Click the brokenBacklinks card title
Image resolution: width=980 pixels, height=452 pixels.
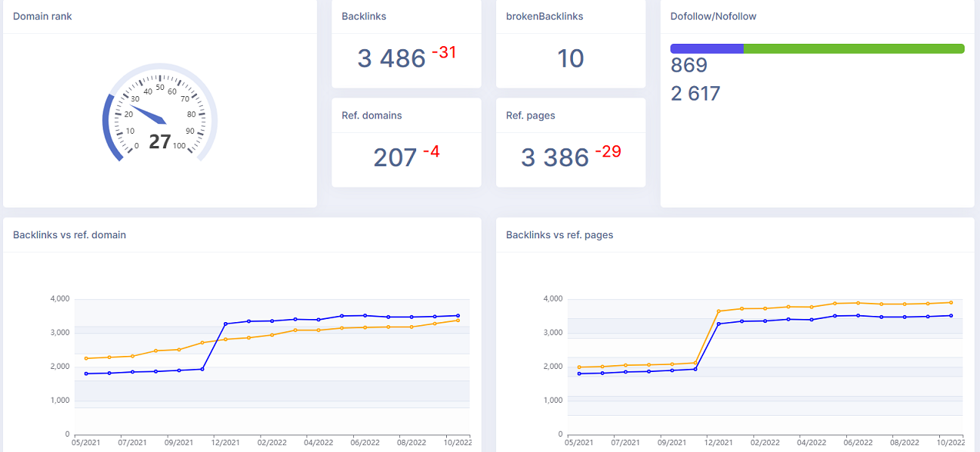(x=545, y=16)
